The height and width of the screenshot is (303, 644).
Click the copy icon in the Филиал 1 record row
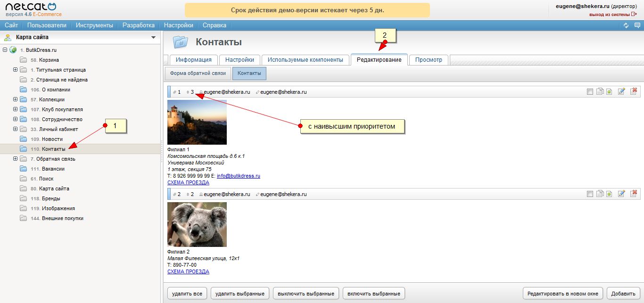click(x=600, y=92)
